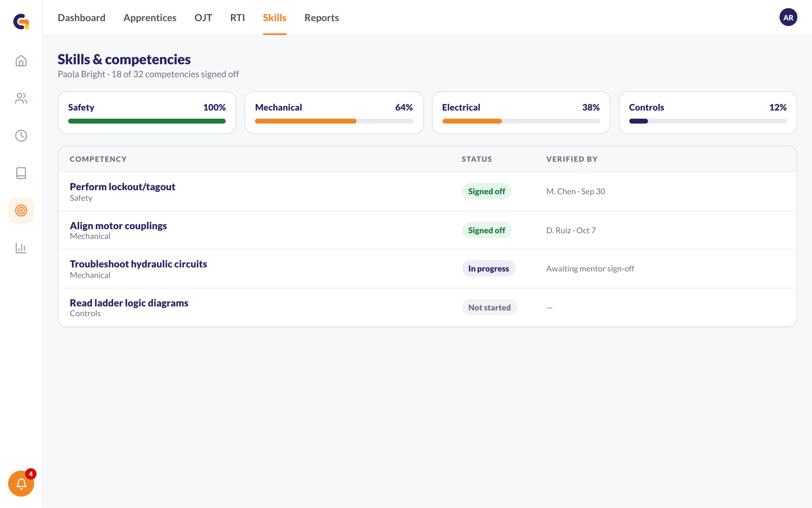Select the target skills icon in sidebar
The image size is (812, 508).
tap(21, 211)
